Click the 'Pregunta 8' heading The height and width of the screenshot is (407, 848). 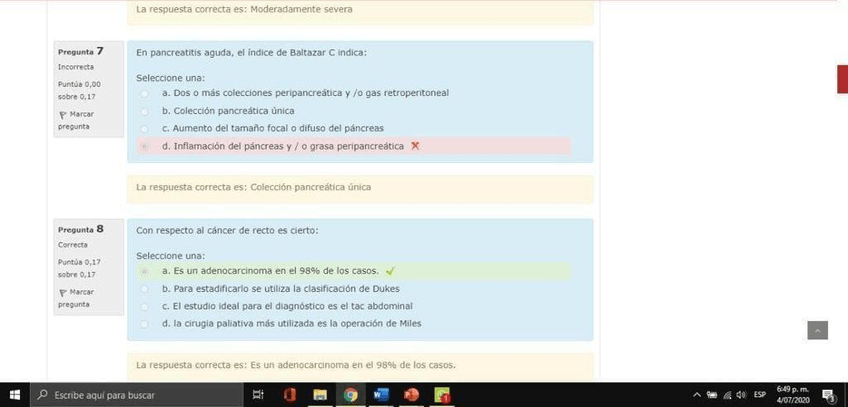[x=81, y=230]
